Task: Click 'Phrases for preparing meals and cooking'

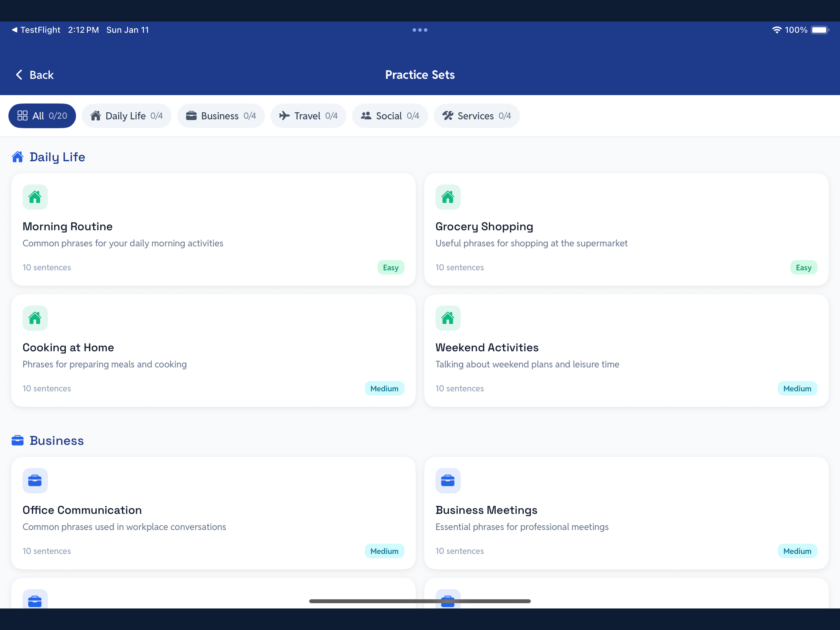Action: coord(105,365)
